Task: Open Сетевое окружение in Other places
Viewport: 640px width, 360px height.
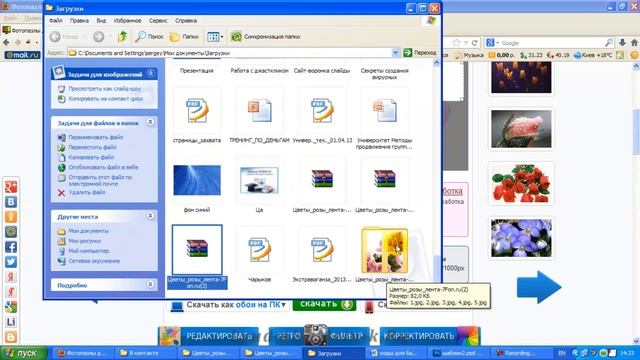Action: click(94, 261)
